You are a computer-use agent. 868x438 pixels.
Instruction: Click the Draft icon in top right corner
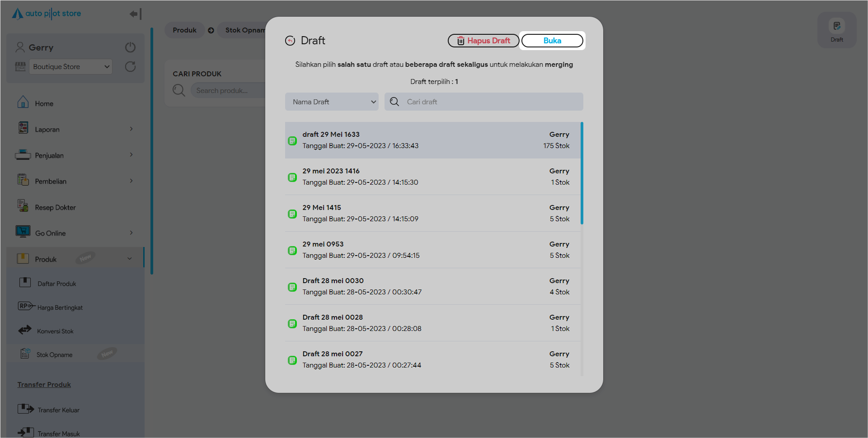pyautogui.click(x=836, y=30)
